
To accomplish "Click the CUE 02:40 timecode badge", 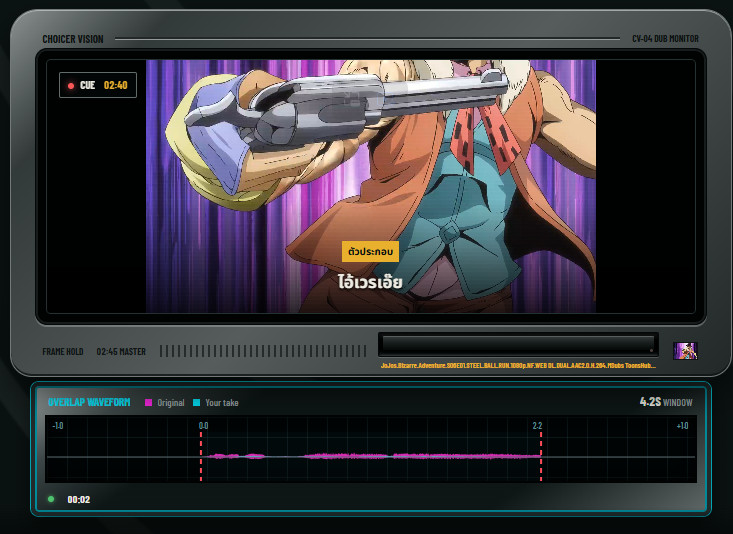I will [x=98, y=85].
